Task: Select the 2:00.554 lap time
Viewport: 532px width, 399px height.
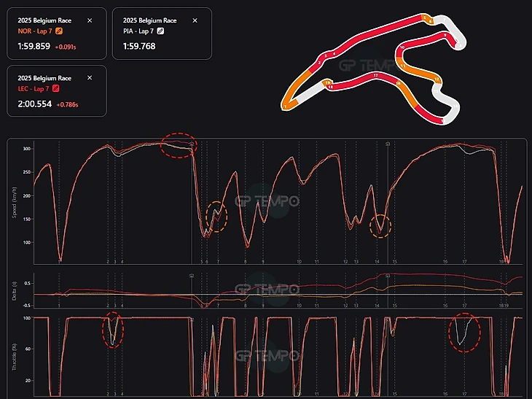Action: coord(34,104)
